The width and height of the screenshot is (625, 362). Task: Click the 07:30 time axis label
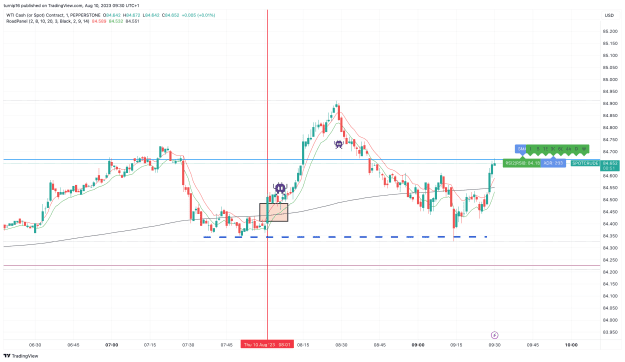(188, 345)
